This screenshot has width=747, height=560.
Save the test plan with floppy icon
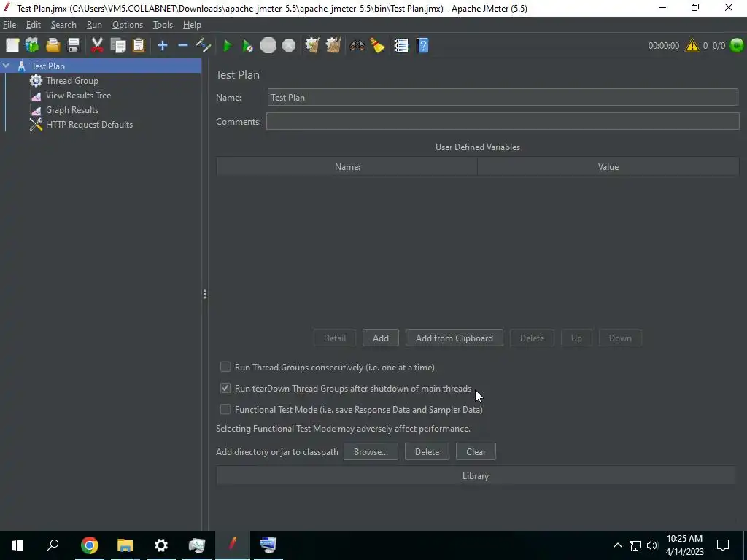[x=74, y=46]
